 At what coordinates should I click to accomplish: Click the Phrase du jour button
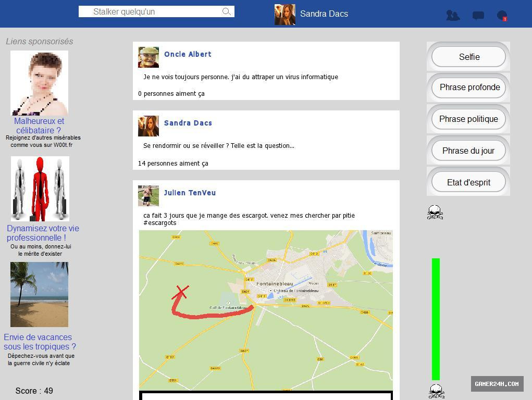click(x=468, y=151)
